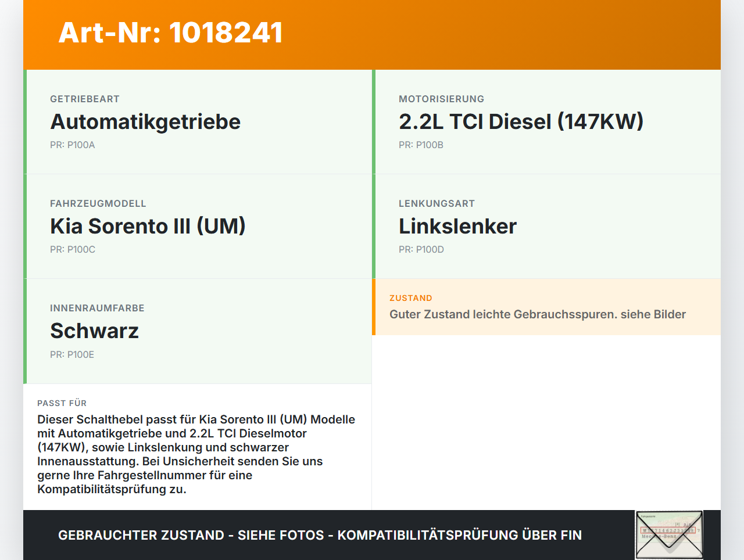
Task: Open the Zustand condition panel
Action: [x=546, y=307]
